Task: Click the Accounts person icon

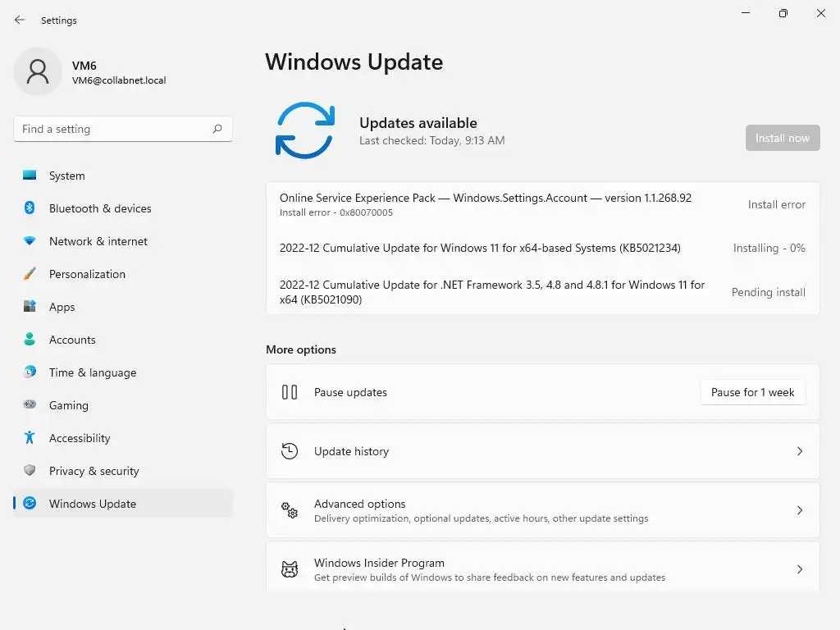Action: 30,339
